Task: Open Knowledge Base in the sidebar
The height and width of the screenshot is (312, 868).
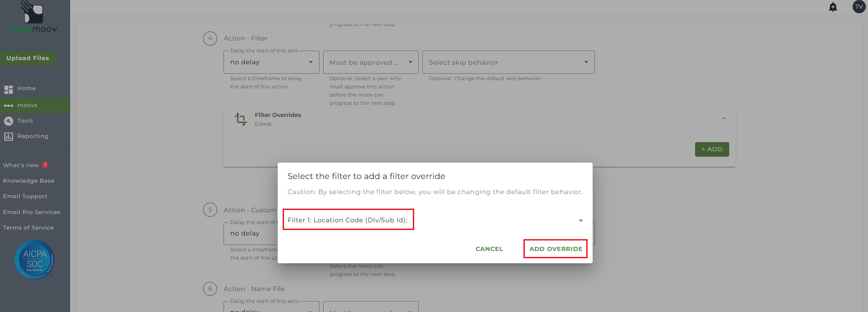Action: point(29,181)
